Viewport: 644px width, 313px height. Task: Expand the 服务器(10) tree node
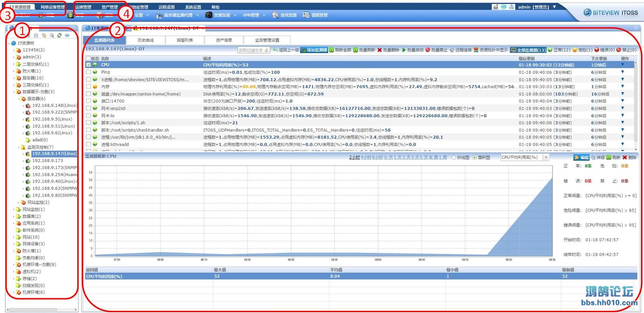pos(14,78)
